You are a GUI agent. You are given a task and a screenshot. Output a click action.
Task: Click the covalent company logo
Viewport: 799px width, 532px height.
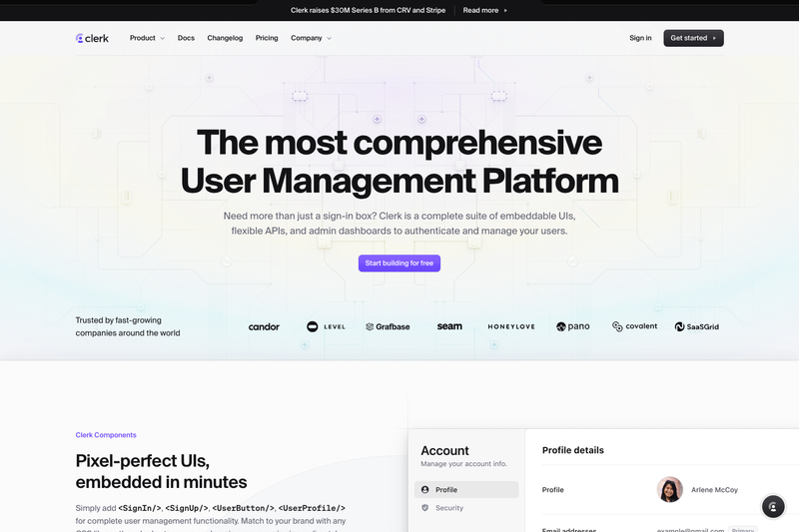[x=634, y=326]
